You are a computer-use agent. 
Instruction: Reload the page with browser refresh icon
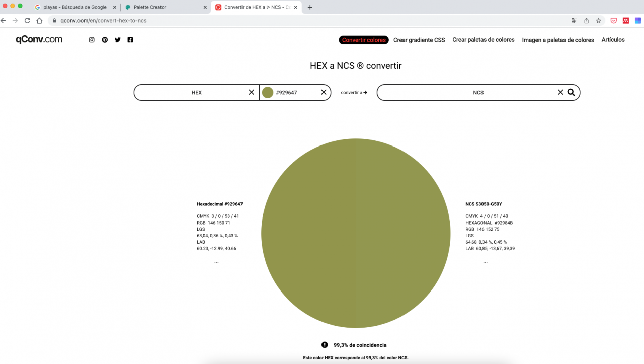tap(27, 21)
